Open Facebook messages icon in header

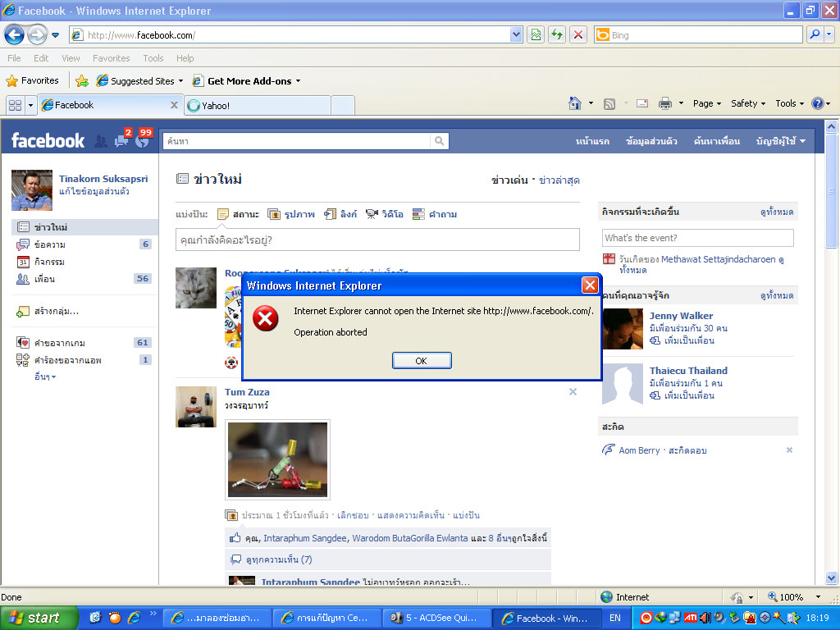pyautogui.click(x=121, y=140)
